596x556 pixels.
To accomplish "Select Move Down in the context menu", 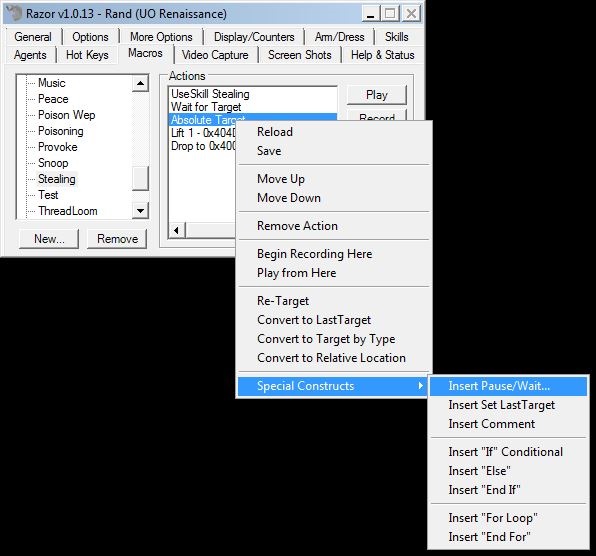I will pos(334,198).
